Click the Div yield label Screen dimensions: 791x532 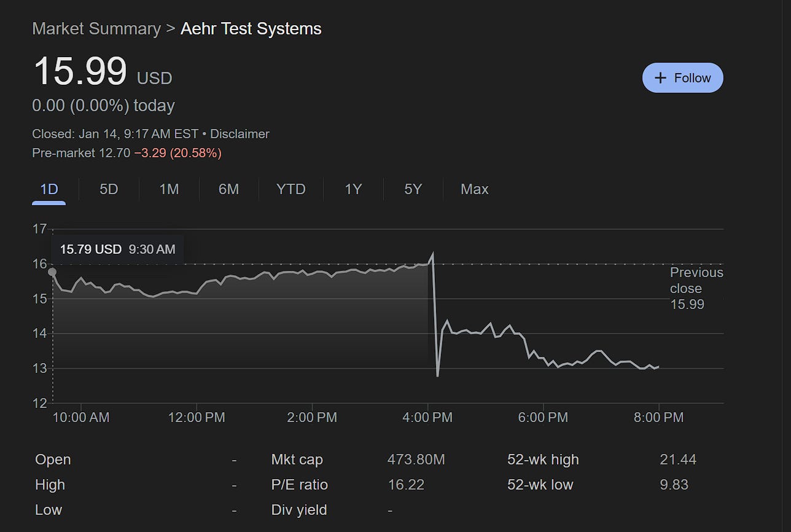click(299, 510)
